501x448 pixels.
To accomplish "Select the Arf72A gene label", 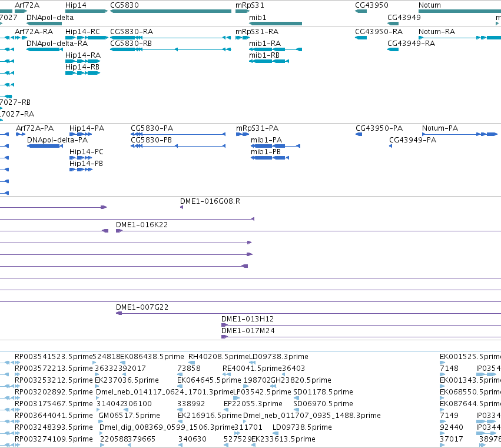I will (27, 5).
